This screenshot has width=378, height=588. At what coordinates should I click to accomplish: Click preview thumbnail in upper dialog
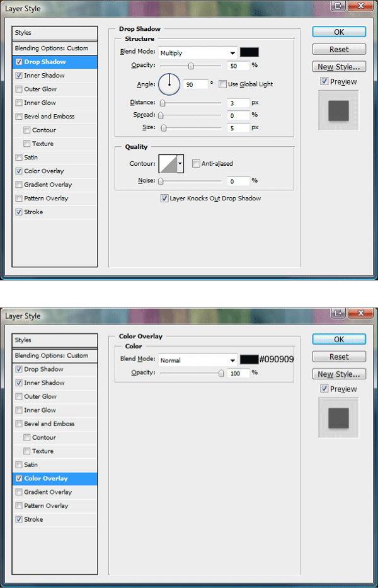(339, 110)
